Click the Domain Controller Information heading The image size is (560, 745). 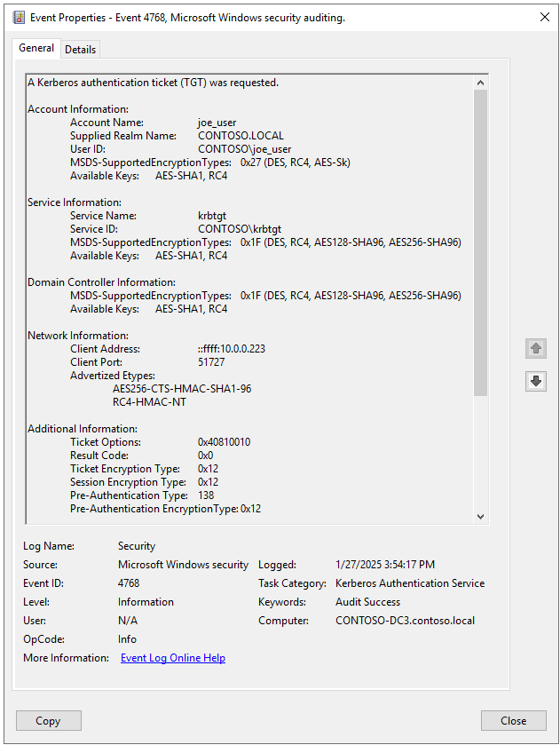coord(102,282)
